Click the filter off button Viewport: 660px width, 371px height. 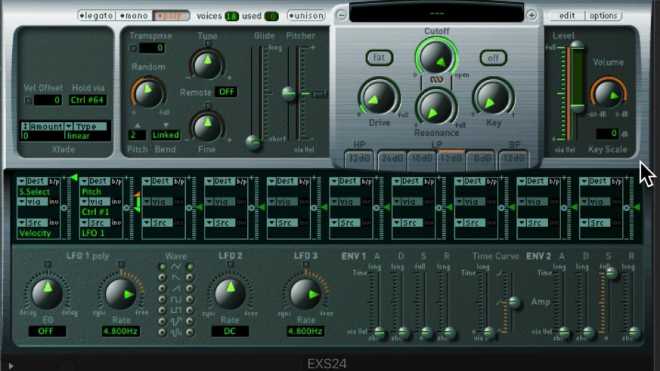[x=493, y=58]
